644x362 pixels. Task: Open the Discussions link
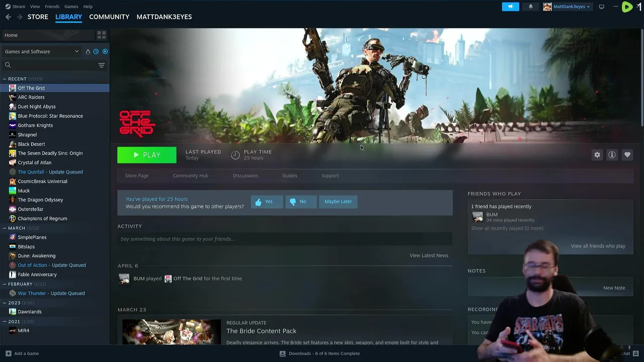pyautogui.click(x=246, y=175)
